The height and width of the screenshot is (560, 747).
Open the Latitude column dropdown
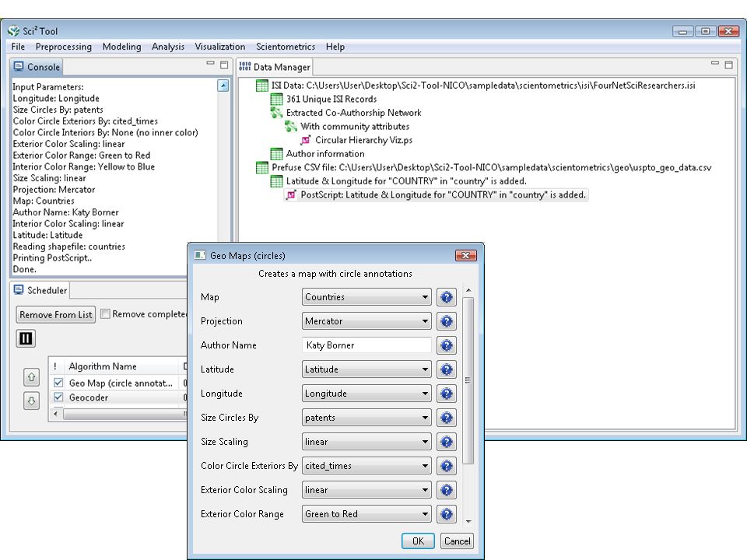tap(366, 369)
